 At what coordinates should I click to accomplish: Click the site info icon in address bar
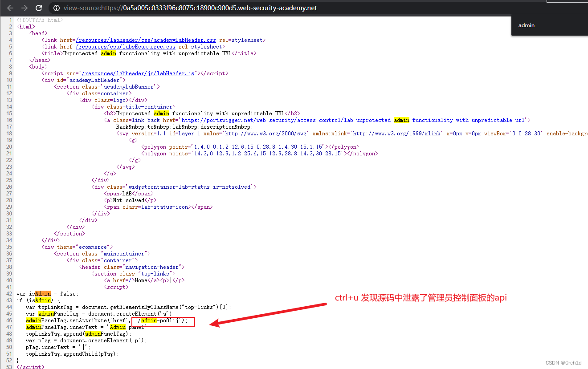pos(56,8)
